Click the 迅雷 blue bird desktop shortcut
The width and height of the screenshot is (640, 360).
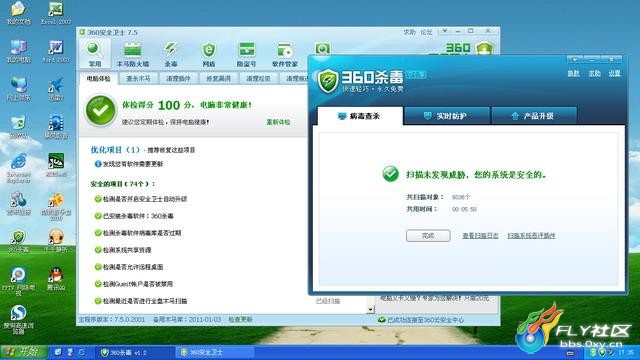tap(56, 89)
